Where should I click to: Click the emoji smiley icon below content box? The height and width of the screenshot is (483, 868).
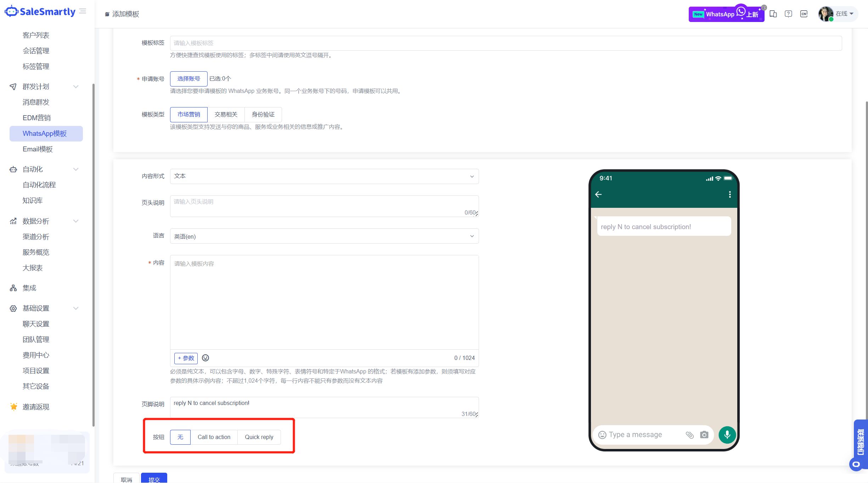[205, 358]
